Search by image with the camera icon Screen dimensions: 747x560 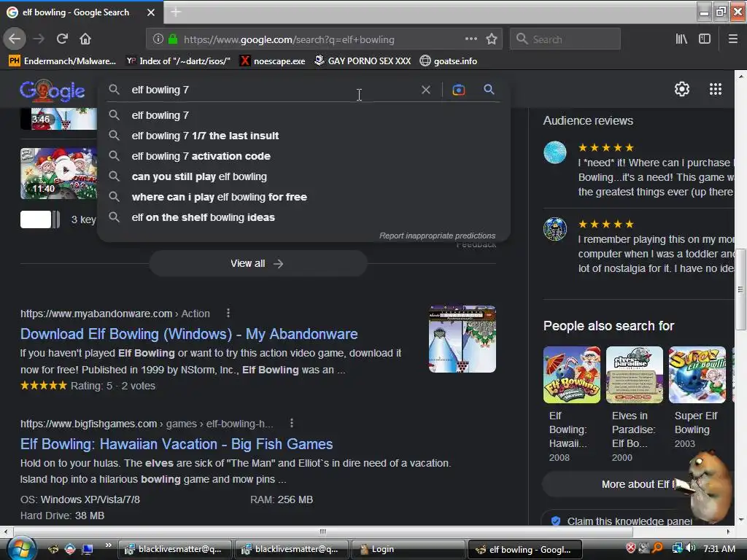[x=458, y=90]
